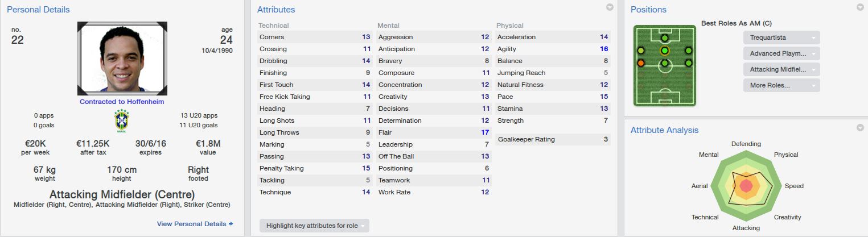Open the Positions panel options arrow
The image size is (868, 237).
point(860,7)
